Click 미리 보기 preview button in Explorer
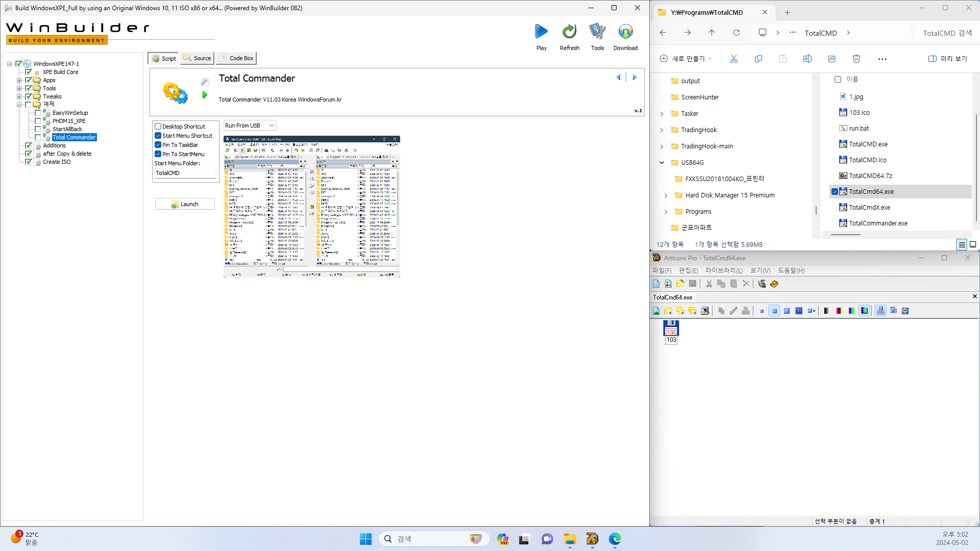 [948, 59]
